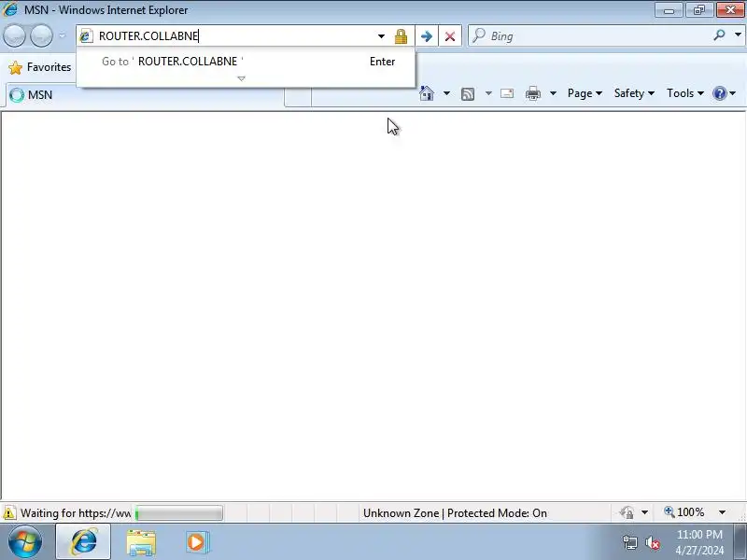Screen dimensions: 747x560
Task: Expand the address bar autocomplete dropdown
Action: pos(381,36)
